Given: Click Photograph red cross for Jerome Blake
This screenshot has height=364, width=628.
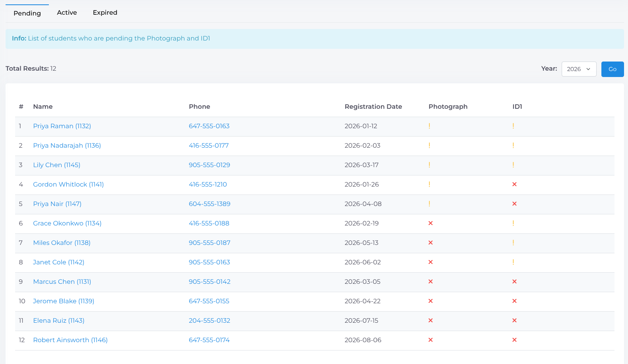Looking at the screenshot, I should click(x=431, y=301).
